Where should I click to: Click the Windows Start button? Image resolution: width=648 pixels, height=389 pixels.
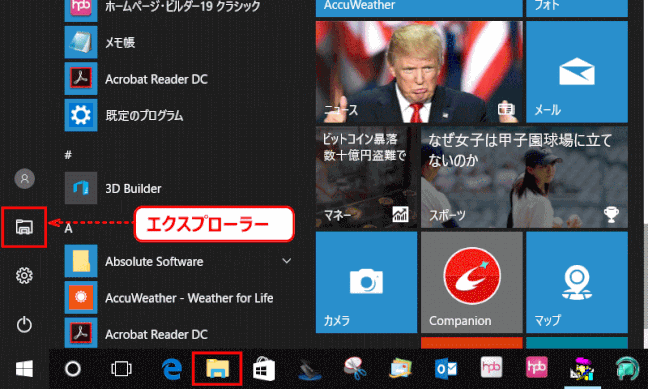(x=24, y=369)
